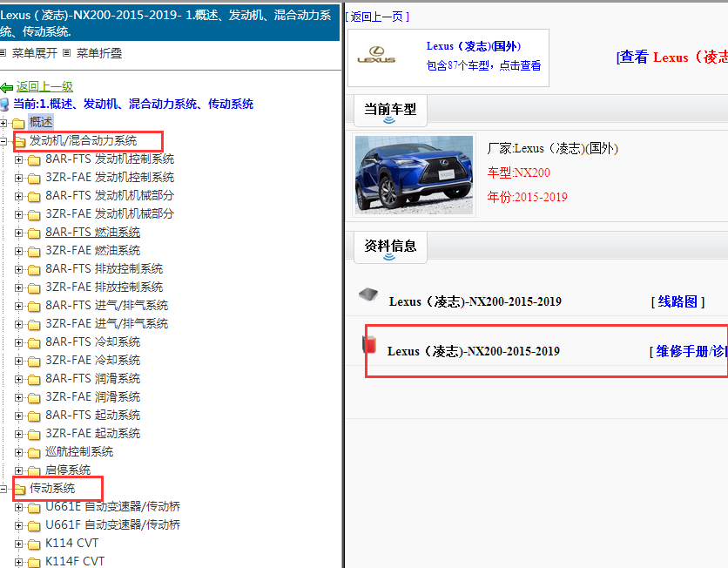This screenshot has height=568, width=728.
Task: Open the 线路图 link
Action: (677, 302)
